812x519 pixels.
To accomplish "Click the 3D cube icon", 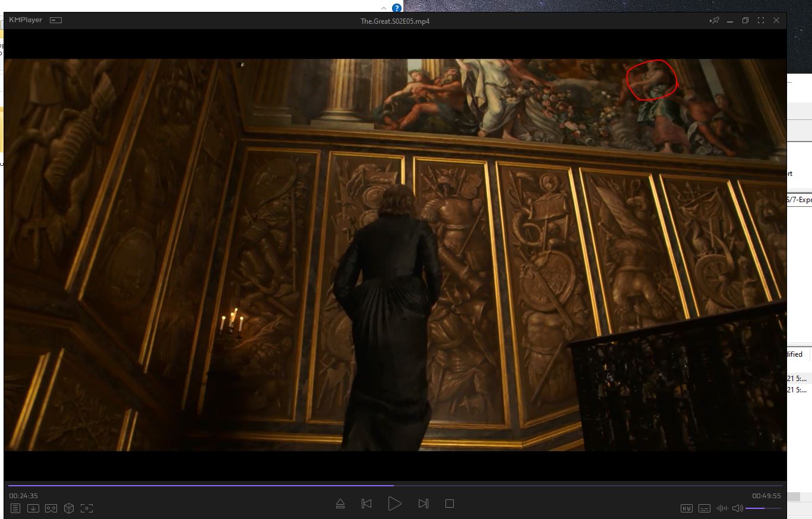I will click(x=69, y=508).
